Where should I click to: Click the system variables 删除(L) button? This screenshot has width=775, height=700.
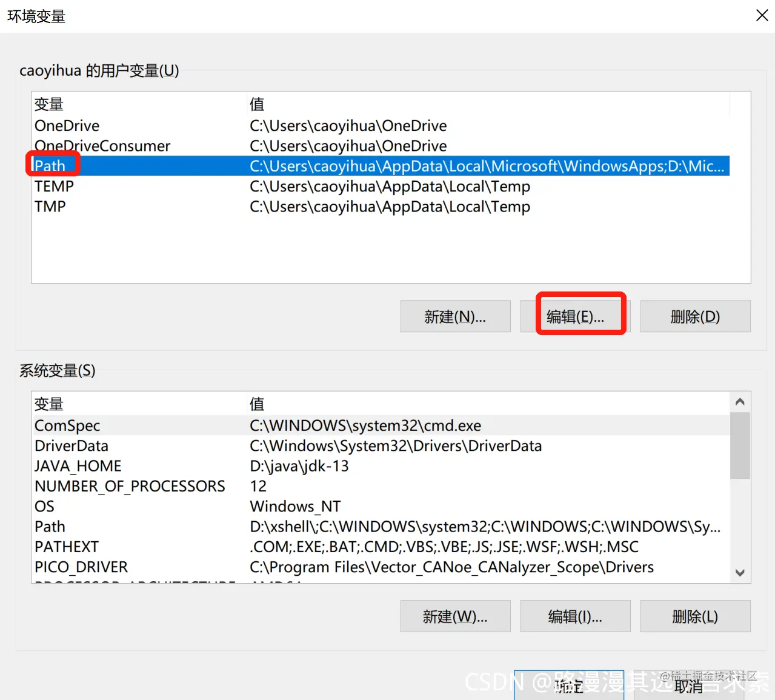tap(695, 616)
